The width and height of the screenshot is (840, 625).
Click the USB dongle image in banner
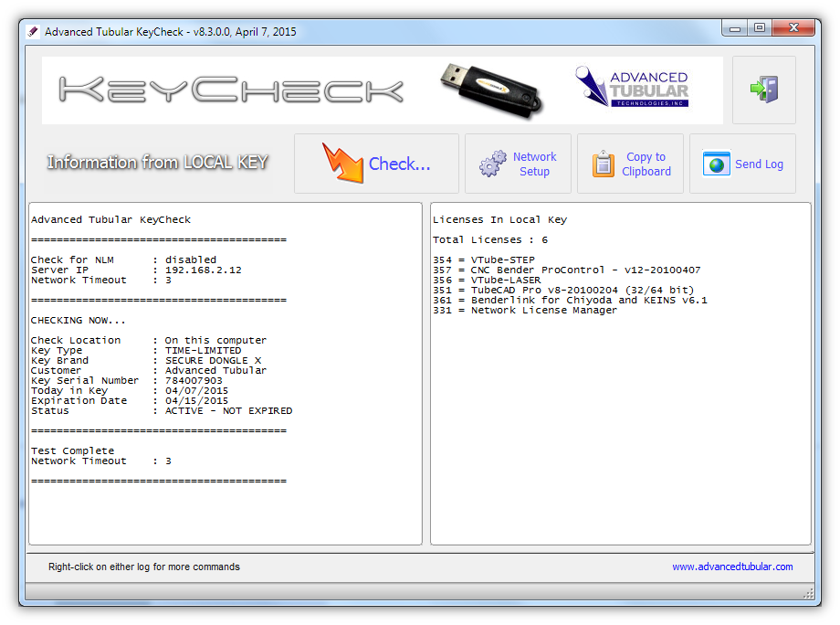pos(491,88)
